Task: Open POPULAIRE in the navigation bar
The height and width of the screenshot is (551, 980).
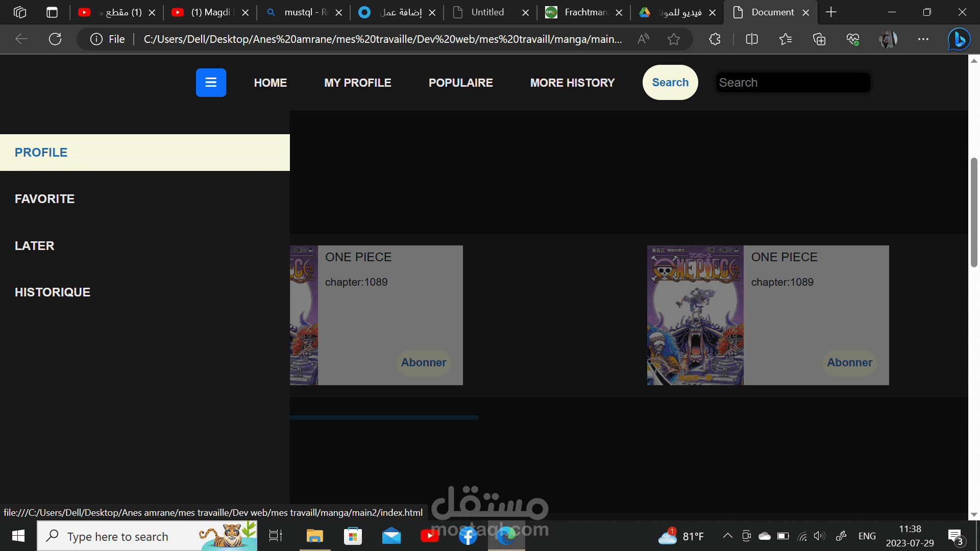Action: 461,83
